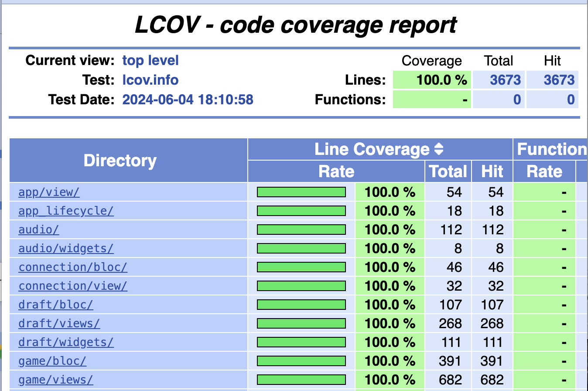588x391 pixels.
Task: Click the lcov.info test name
Action: pos(150,80)
